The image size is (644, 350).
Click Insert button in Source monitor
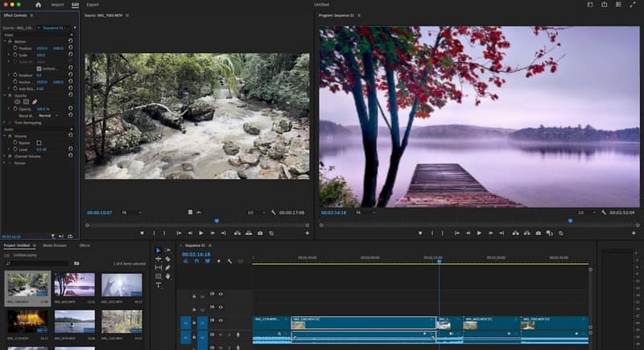tap(237, 233)
